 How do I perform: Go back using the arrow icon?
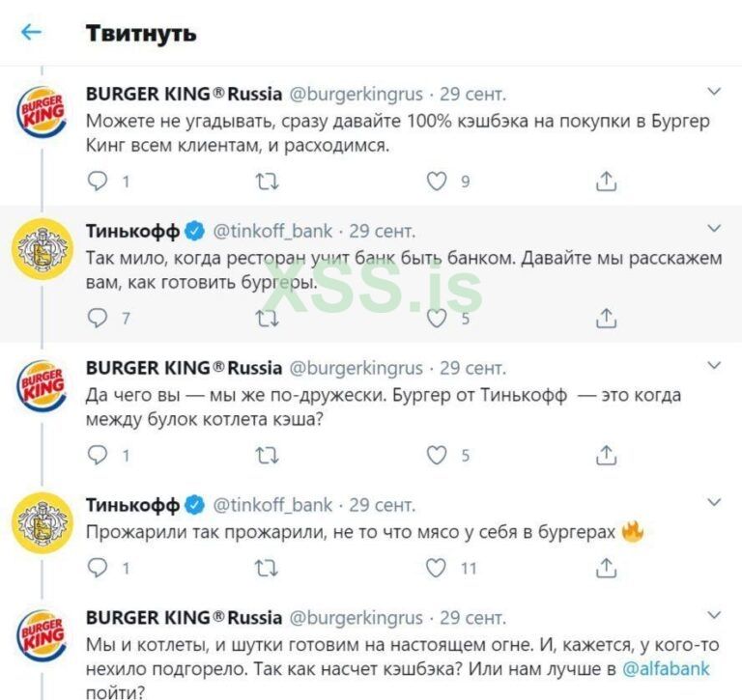(32, 33)
